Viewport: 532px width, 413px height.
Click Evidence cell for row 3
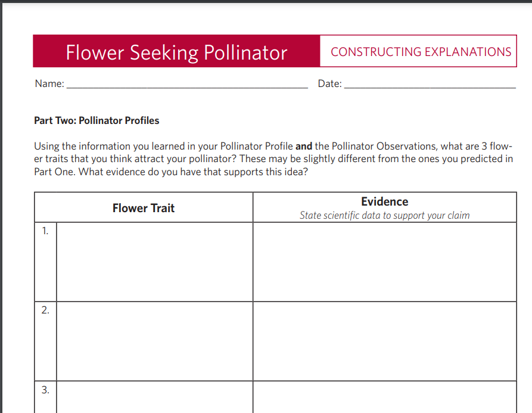(x=385, y=397)
